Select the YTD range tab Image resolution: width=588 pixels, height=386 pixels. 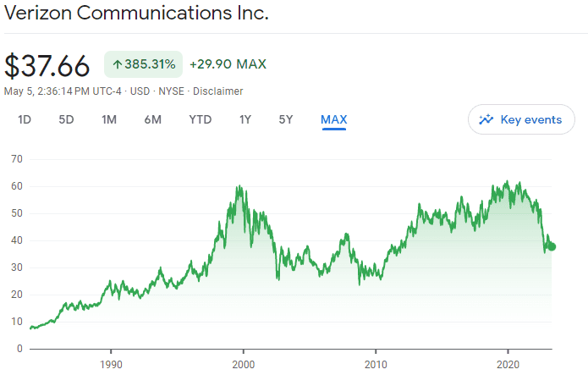point(200,119)
